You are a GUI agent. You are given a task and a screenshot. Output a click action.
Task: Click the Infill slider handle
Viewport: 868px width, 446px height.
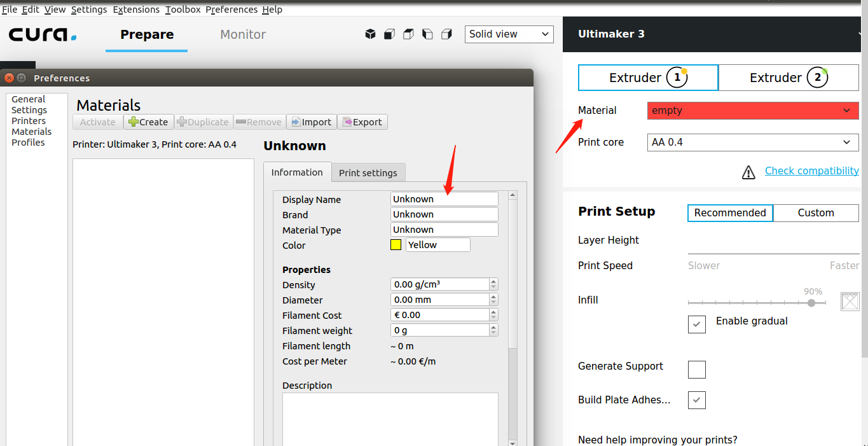pos(811,303)
